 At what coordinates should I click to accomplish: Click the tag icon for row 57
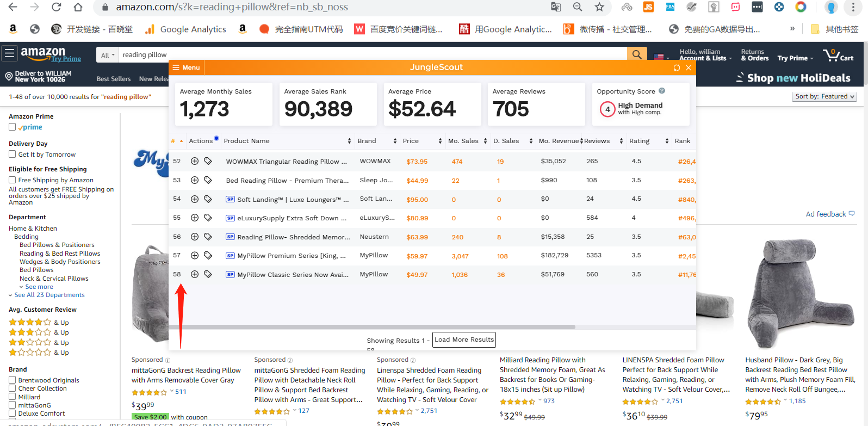pyautogui.click(x=208, y=255)
